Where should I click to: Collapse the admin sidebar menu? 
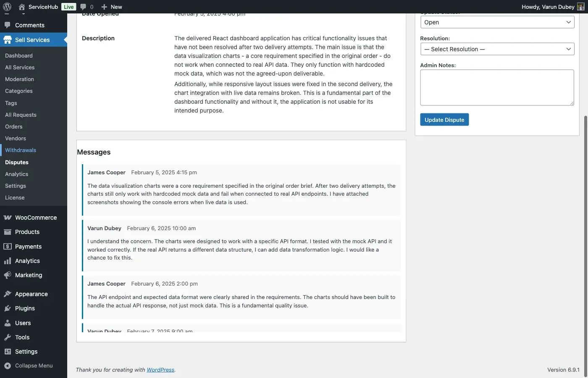click(29, 365)
